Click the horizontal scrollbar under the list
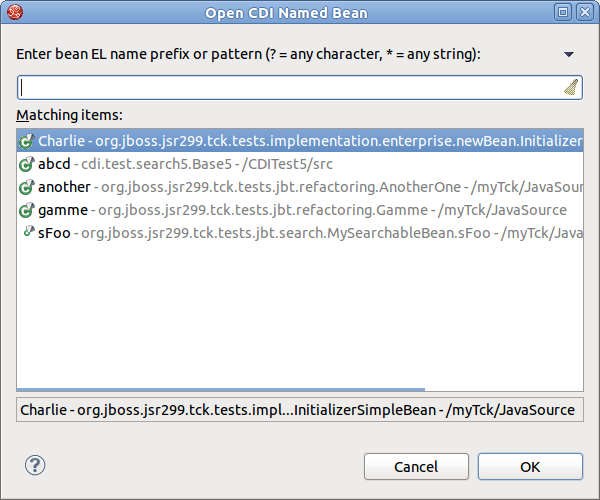Image resolution: width=600 pixels, height=500 pixels. (x=220, y=390)
